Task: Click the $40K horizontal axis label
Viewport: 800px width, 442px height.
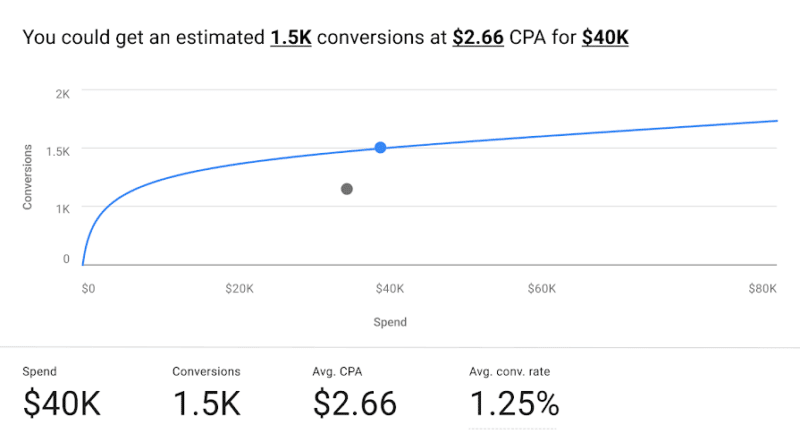Action: point(390,289)
